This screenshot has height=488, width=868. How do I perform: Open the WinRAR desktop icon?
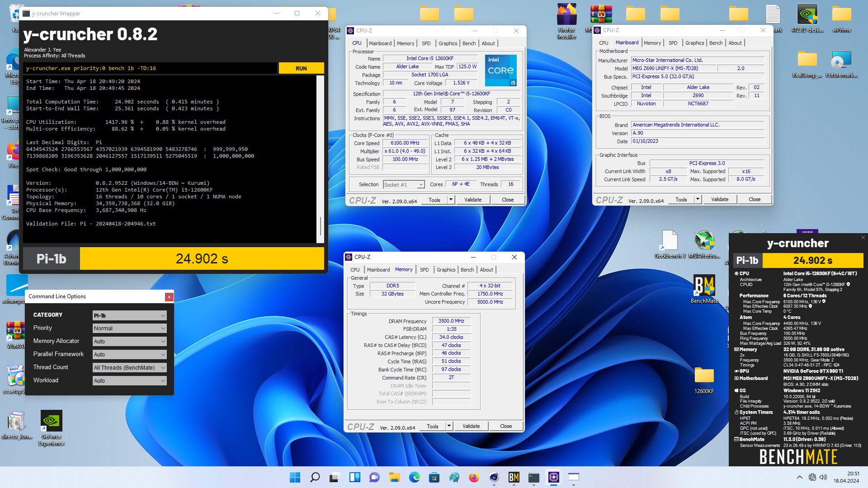click(x=15, y=335)
